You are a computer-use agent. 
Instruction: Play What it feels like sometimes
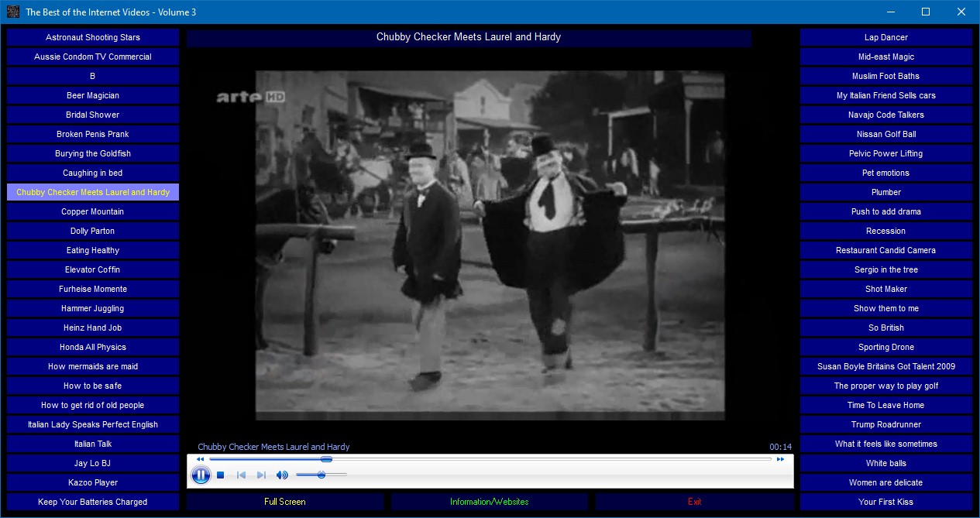[886, 444]
